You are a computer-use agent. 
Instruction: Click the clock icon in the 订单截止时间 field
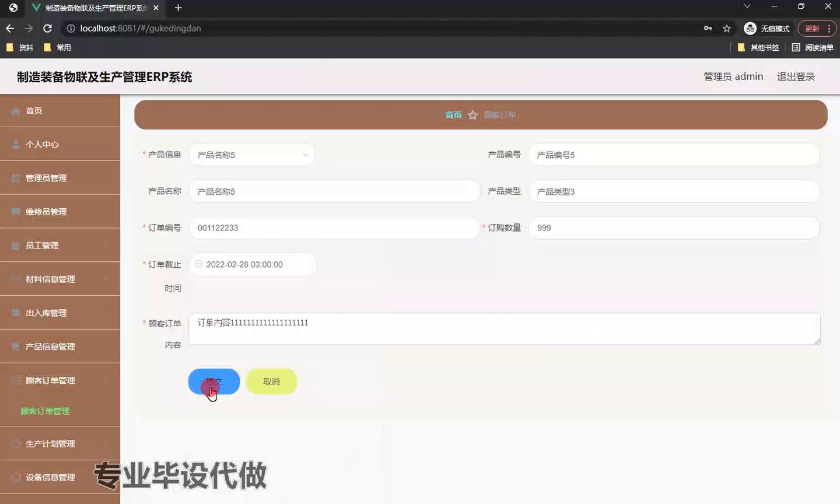tap(198, 264)
